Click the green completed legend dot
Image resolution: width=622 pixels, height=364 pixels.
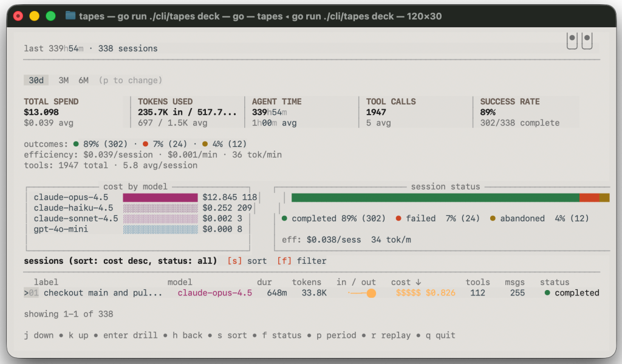[284, 218]
